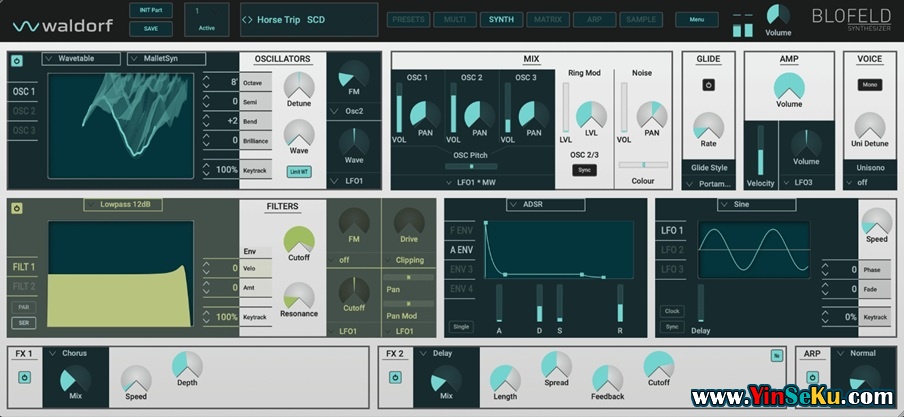Switch to the MATRIX tab
The image size is (904, 417).
tap(547, 19)
